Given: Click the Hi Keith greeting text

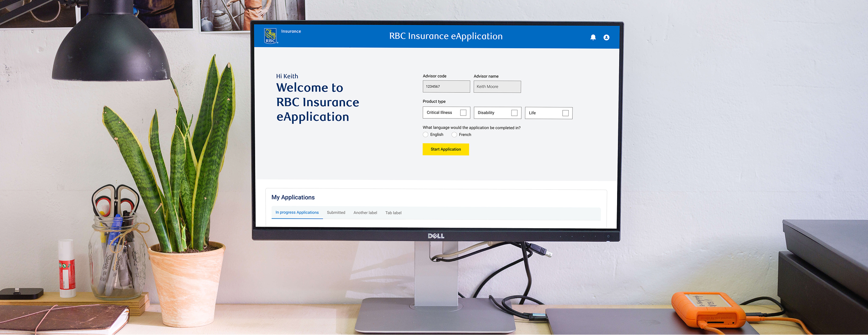Looking at the screenshot, I should point(287,76).
